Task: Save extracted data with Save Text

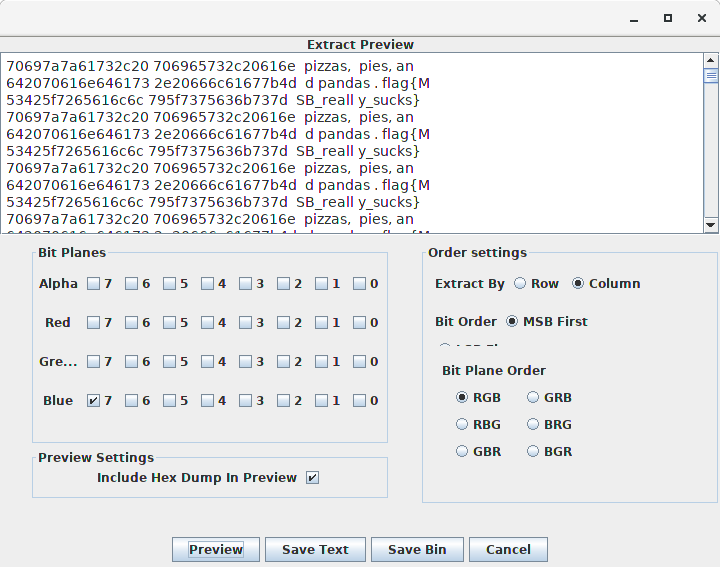Action: (x=315, y=550)
